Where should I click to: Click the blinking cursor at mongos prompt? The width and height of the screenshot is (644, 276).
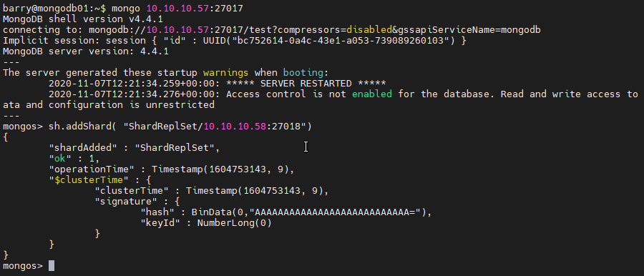52,266
